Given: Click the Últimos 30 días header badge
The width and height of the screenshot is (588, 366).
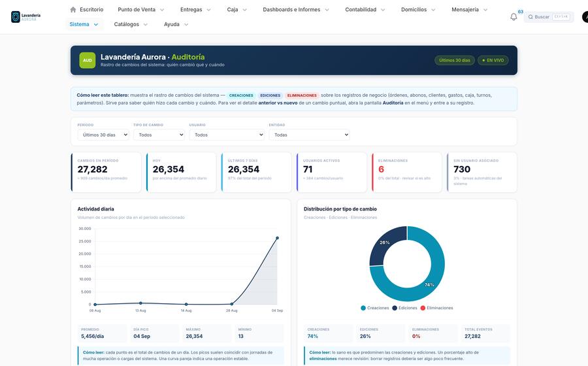Looking at the screenshot, I should click(455, 60).
